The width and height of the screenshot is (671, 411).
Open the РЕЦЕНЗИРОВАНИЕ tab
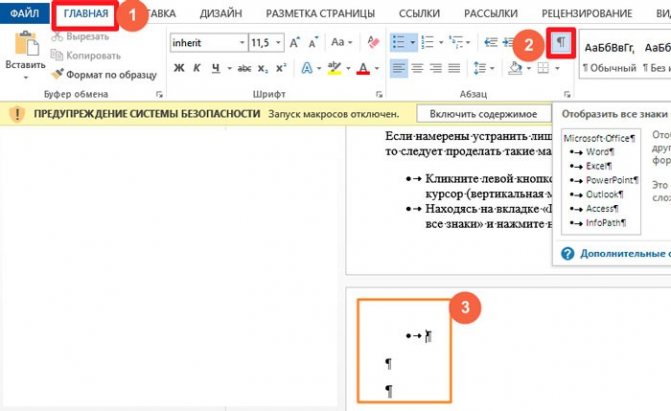[x=587, y=14]
